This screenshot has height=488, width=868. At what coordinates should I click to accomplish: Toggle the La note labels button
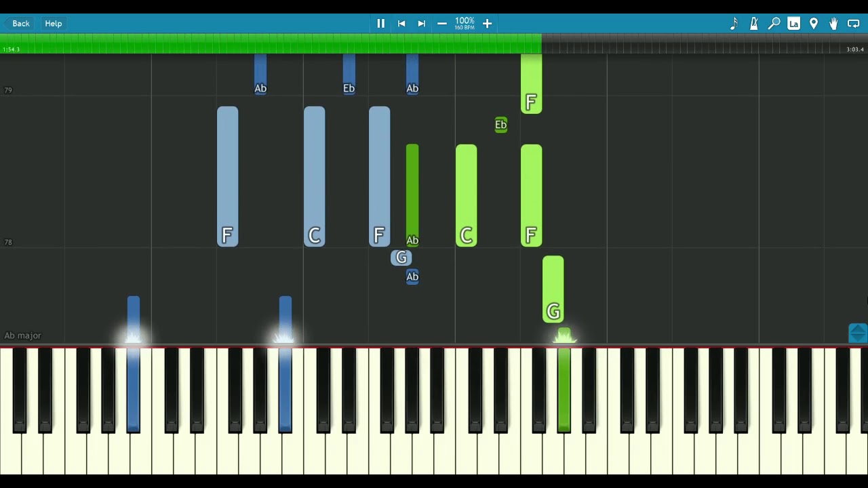click(x=793, y=24)
